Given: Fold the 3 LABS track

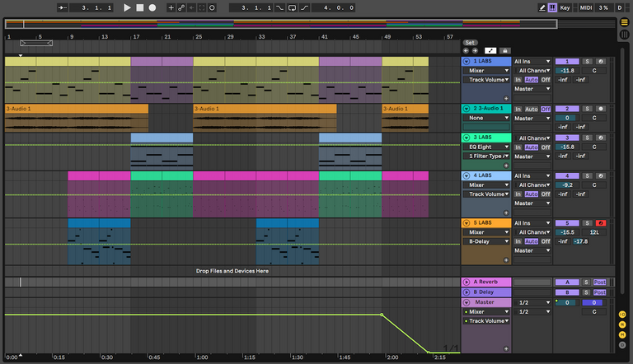Looking at the screenshot, I should click(467, 138).
